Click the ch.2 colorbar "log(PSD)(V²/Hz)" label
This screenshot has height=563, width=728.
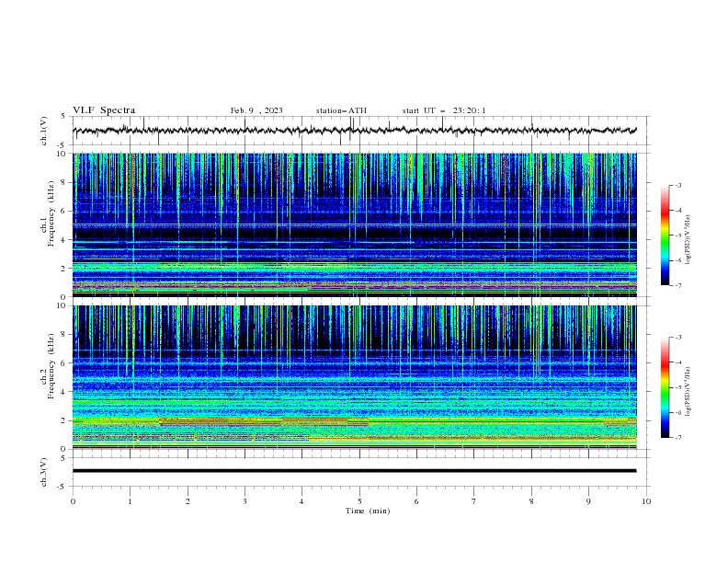[688, 392]
